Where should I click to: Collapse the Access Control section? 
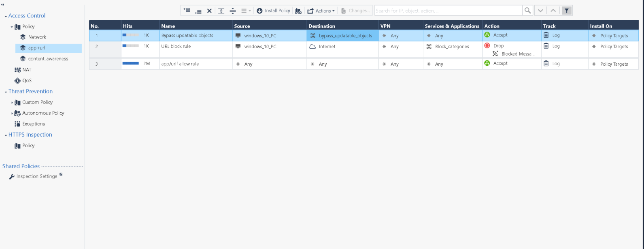pyautogui.click(x=6, y=16)
